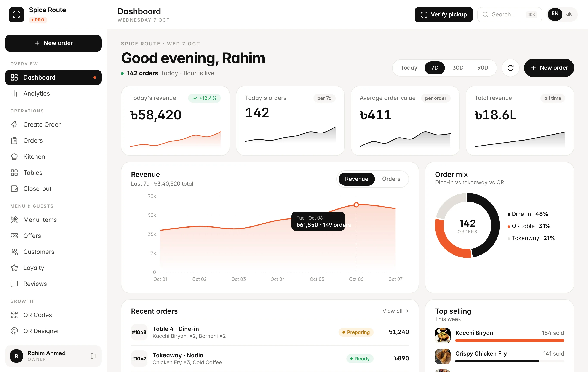Click the refresh data icon button
This screenshot has width=588, height=372.
[x=510, y=68]
